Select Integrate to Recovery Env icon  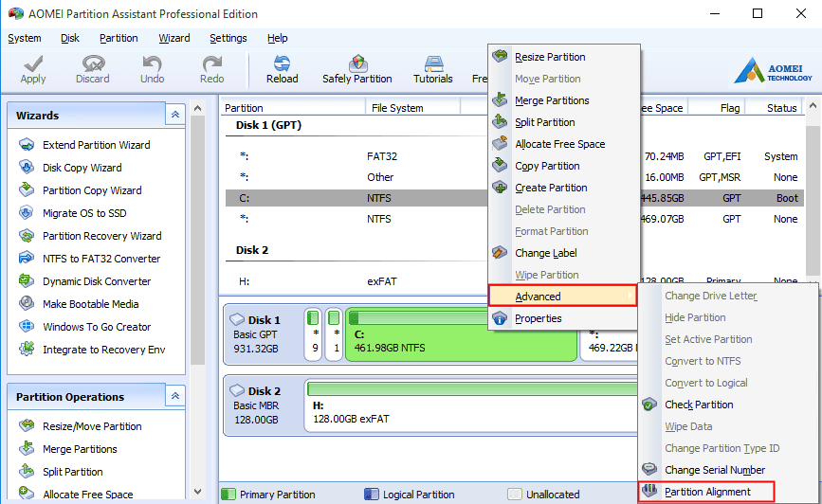click(x=27, y=349)
